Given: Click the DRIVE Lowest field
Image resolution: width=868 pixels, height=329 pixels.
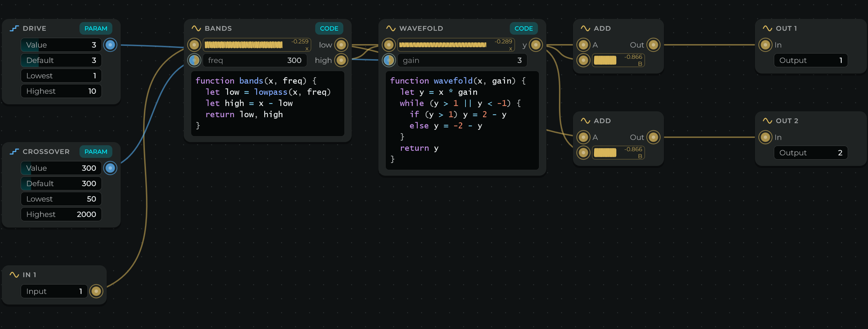Looking at the screenshot, I should click(x=61, y=76).
